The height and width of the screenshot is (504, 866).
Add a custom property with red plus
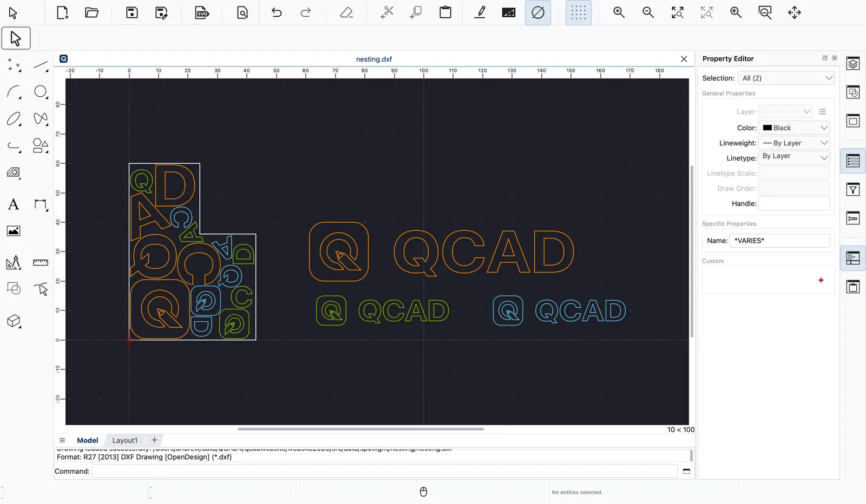[x=821, y=280]
